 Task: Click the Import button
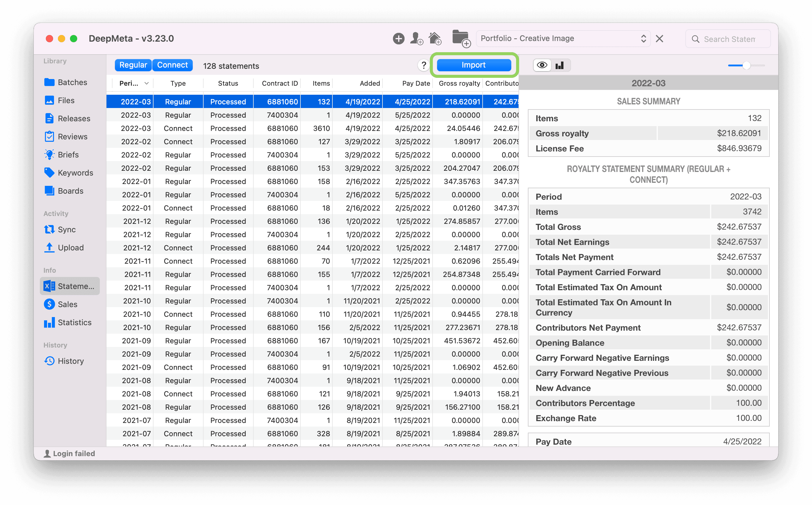(x=474, y=65)
